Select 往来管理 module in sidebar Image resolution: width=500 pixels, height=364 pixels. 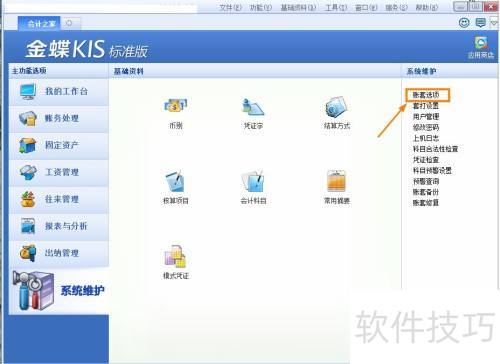(x=59, y=200)
